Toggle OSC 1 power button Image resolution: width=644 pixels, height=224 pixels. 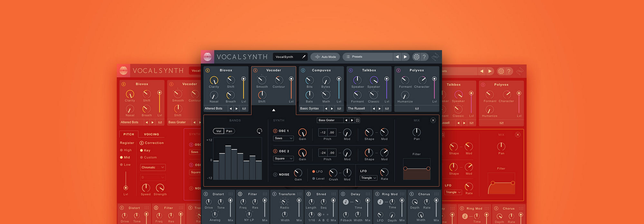point(275,131)
